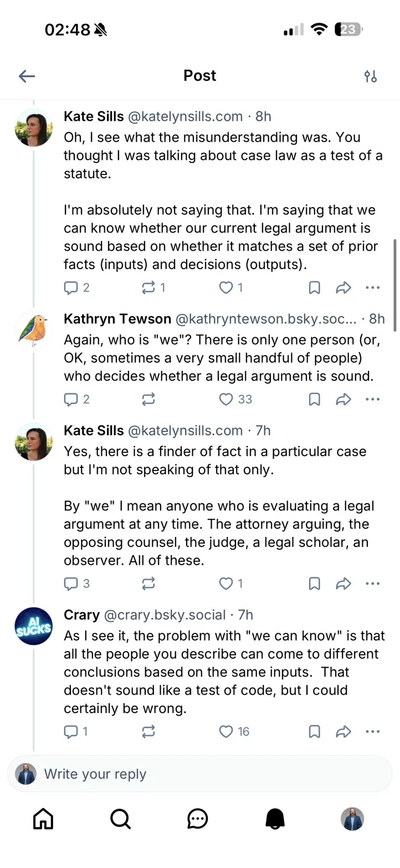The height and width of the screenshot is (868, 400).
Task: Open the chat messages icon
Action: [x=198, y=819]
